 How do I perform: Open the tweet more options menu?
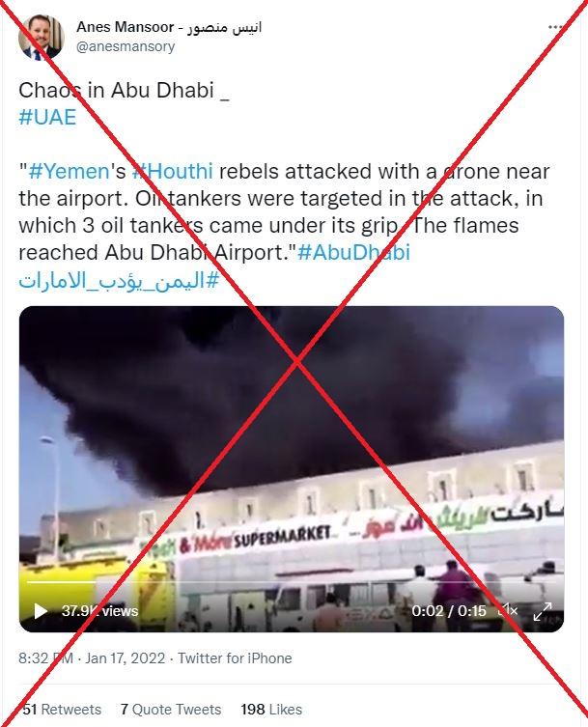555,27
